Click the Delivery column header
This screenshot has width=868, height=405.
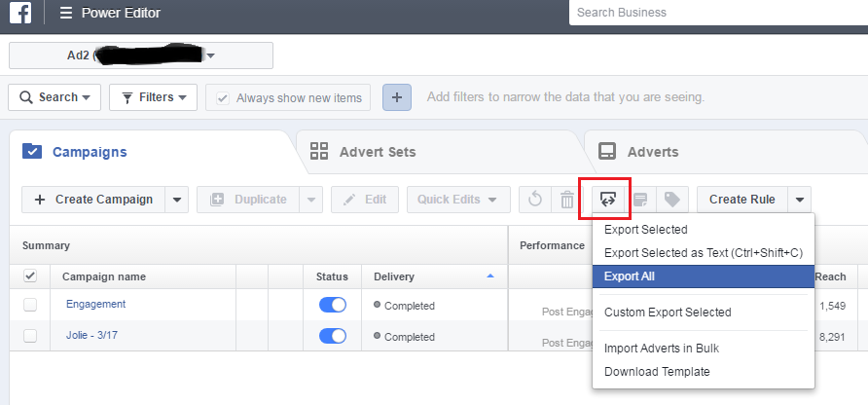click(x=393, y=276)
